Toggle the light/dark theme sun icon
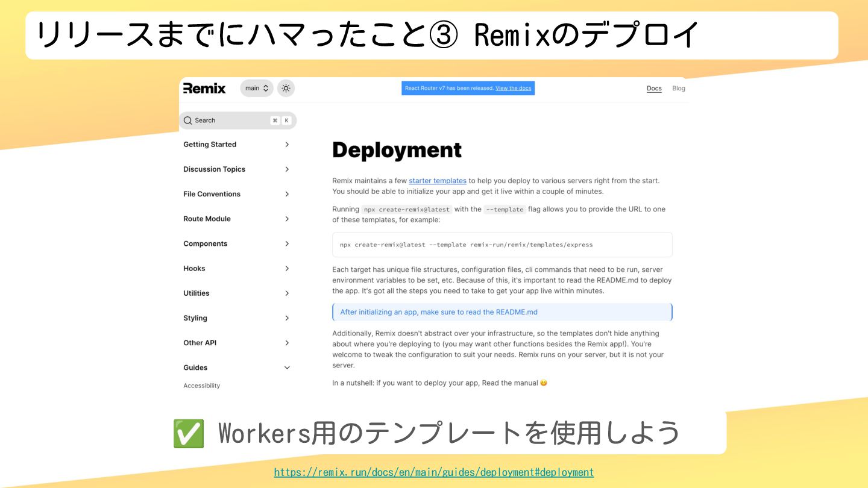 [x=286, y=89]
